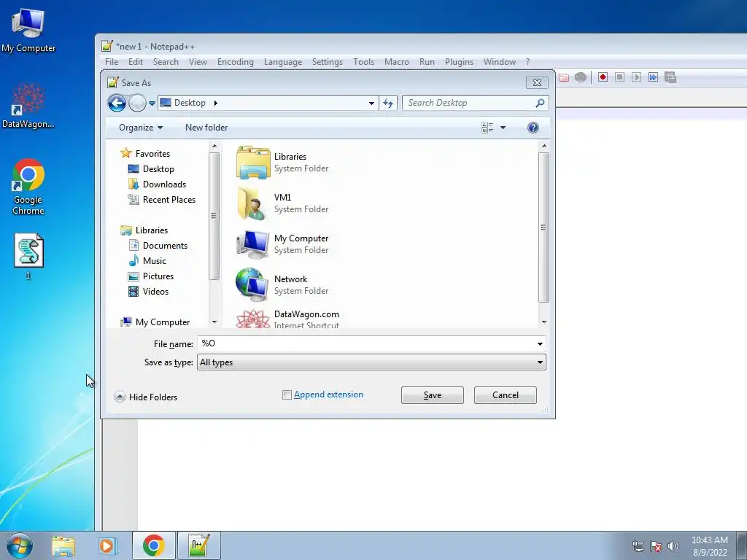
Task: Open the Edit menu
Action: coord(135,62)
